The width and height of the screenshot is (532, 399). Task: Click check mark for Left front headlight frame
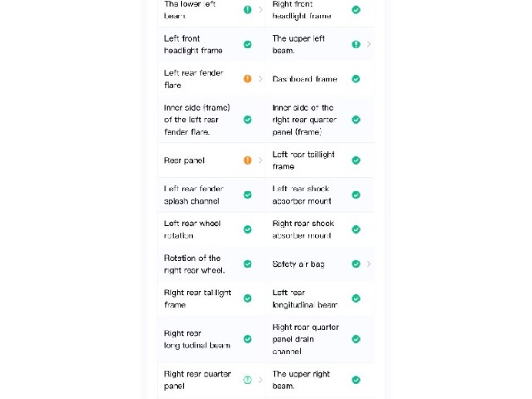(x=248, y=44)
